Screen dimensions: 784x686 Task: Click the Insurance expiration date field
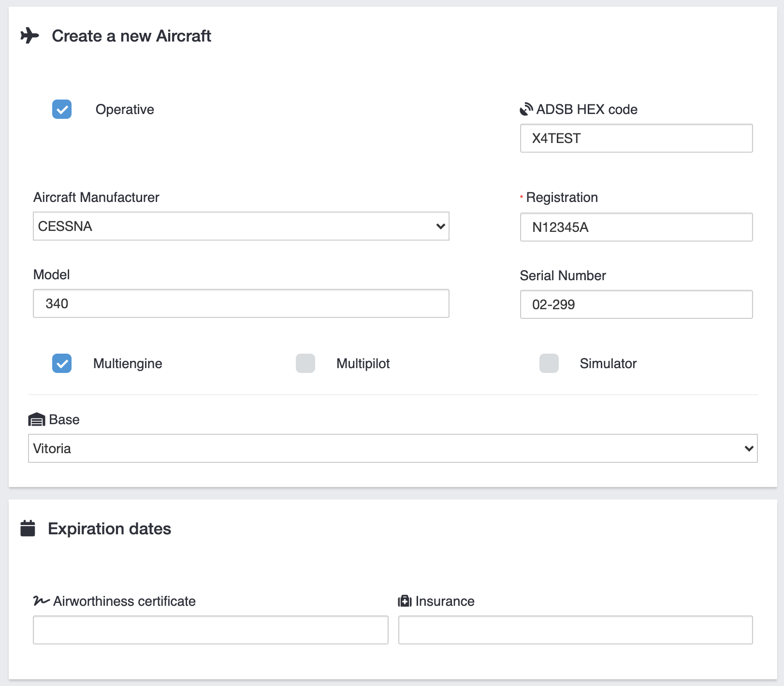coord(575,630)
